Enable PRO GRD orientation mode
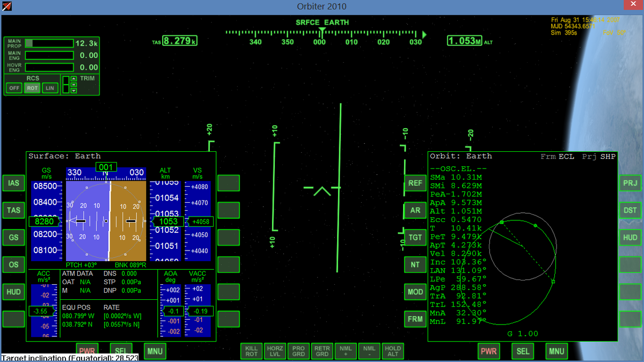This screenshot has width=644, height=362. [298, 351]
